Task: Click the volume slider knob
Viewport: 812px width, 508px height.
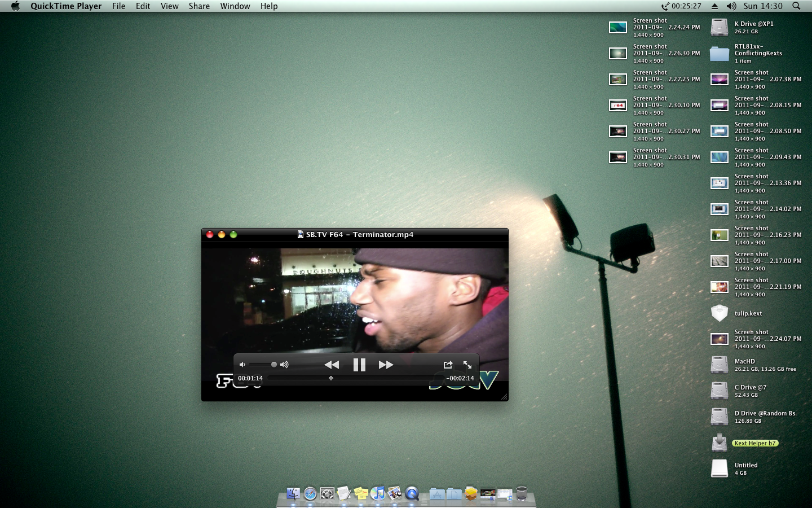Action: click(x=274, y=365)
